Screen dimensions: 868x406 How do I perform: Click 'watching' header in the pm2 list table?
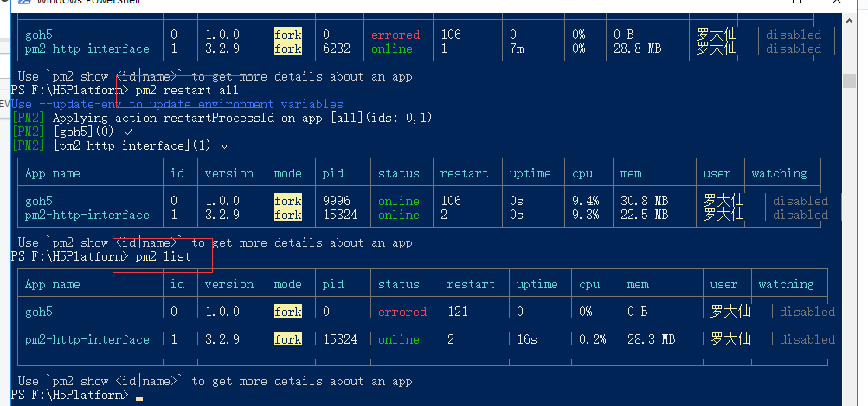coord(786,284)
